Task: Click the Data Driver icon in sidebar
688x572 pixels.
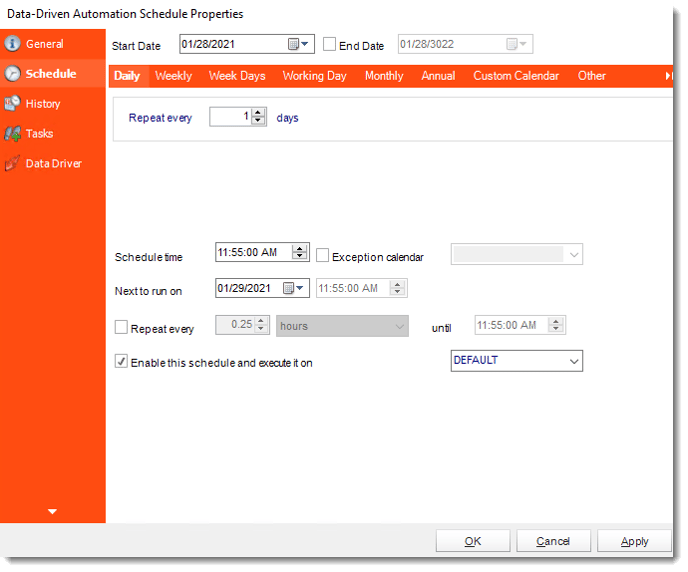Action: click(12, 163)
